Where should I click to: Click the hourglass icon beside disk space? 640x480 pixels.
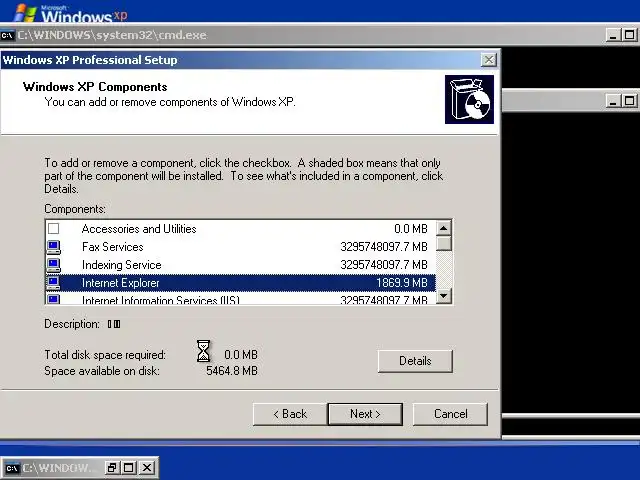tap(203, 351)
